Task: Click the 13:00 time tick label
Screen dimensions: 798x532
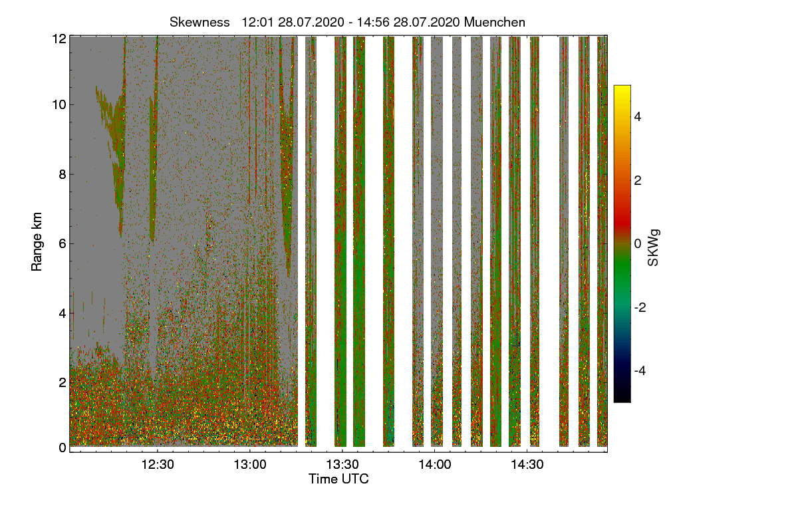Action: [x=250, y=465]
